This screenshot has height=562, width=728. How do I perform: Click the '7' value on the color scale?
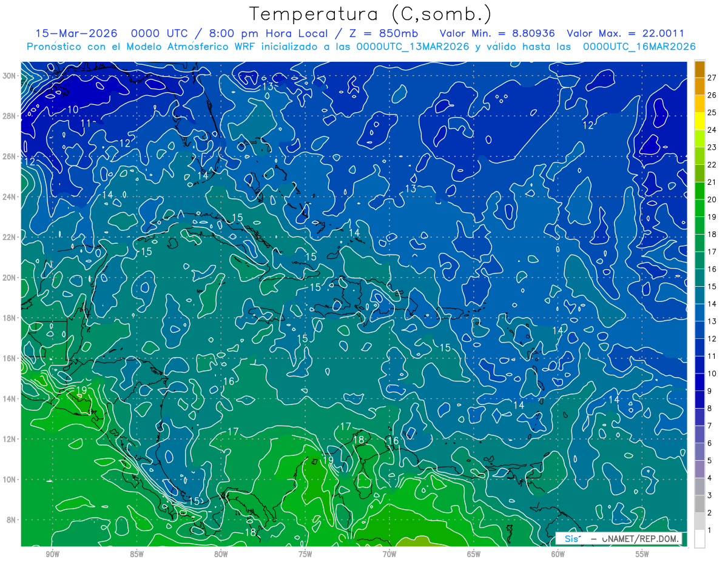pyautogui.click(x=710, y=426)
